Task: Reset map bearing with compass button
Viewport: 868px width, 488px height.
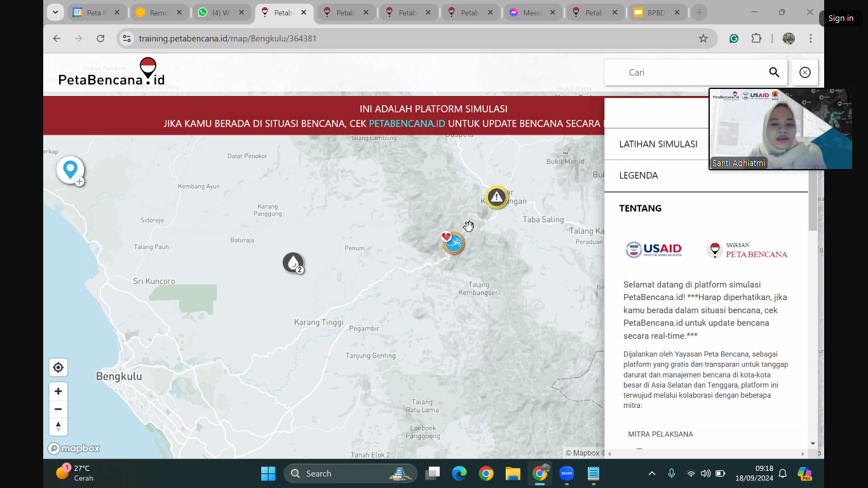Action: [58, 427]
